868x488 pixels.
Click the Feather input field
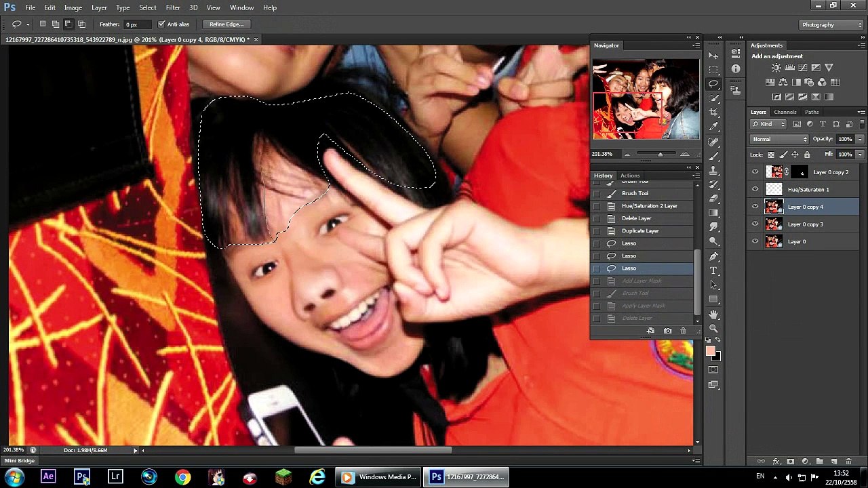(x=138, y=24)
